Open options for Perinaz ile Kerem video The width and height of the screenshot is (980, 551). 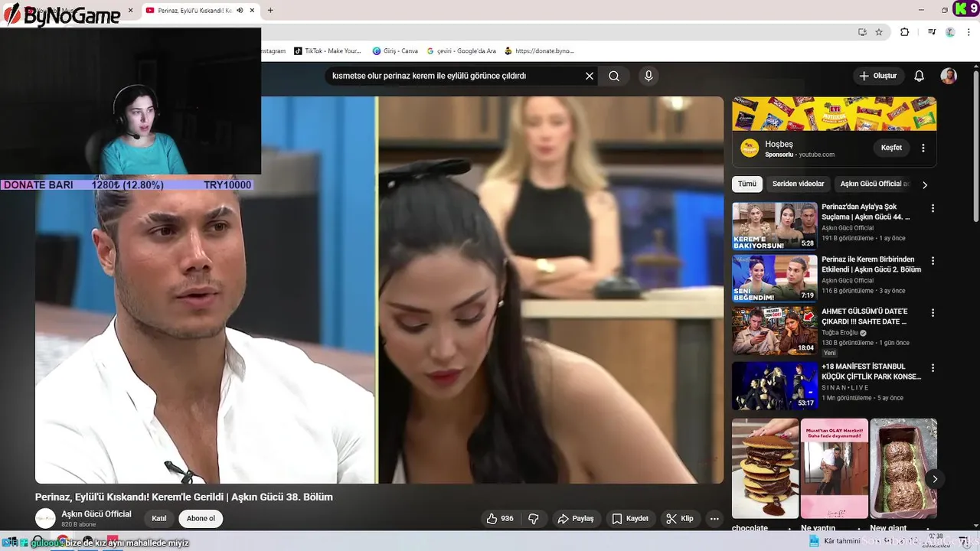click(x=933, y=261)
